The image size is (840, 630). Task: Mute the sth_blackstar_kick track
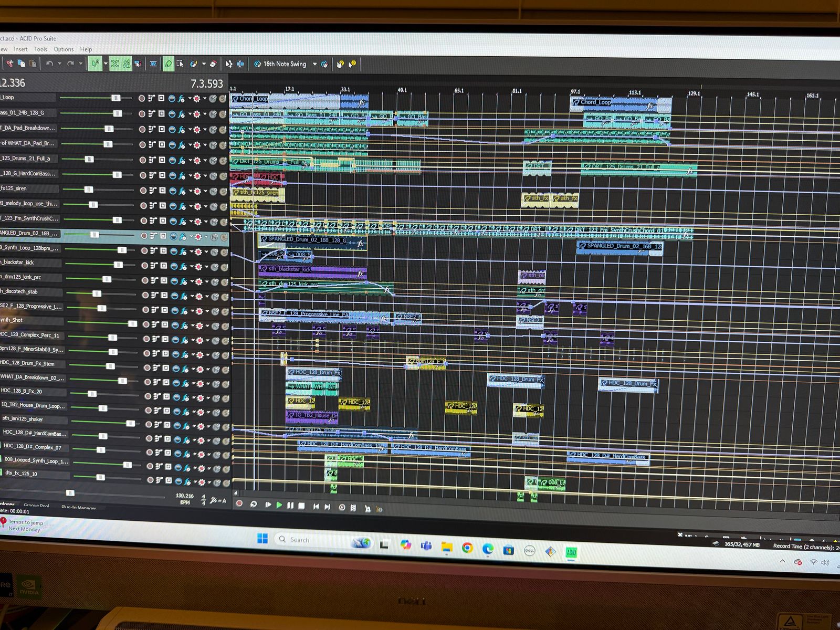(215, 267)
